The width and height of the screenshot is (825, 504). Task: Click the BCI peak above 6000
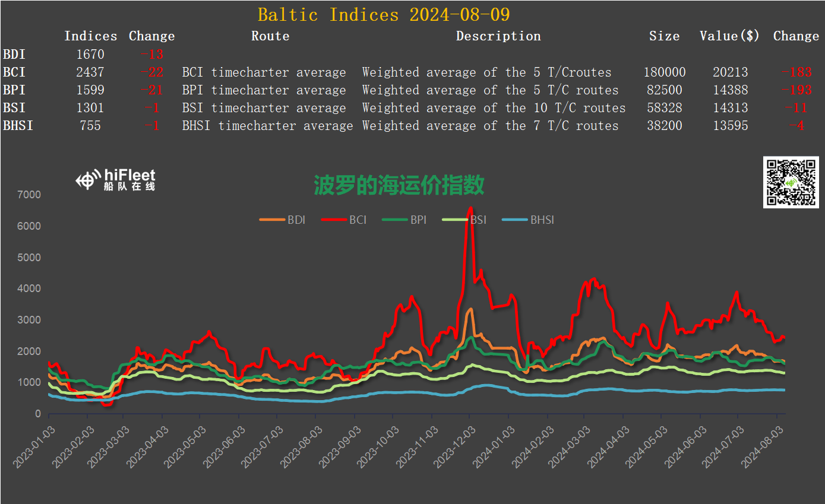tap(470, 209)
